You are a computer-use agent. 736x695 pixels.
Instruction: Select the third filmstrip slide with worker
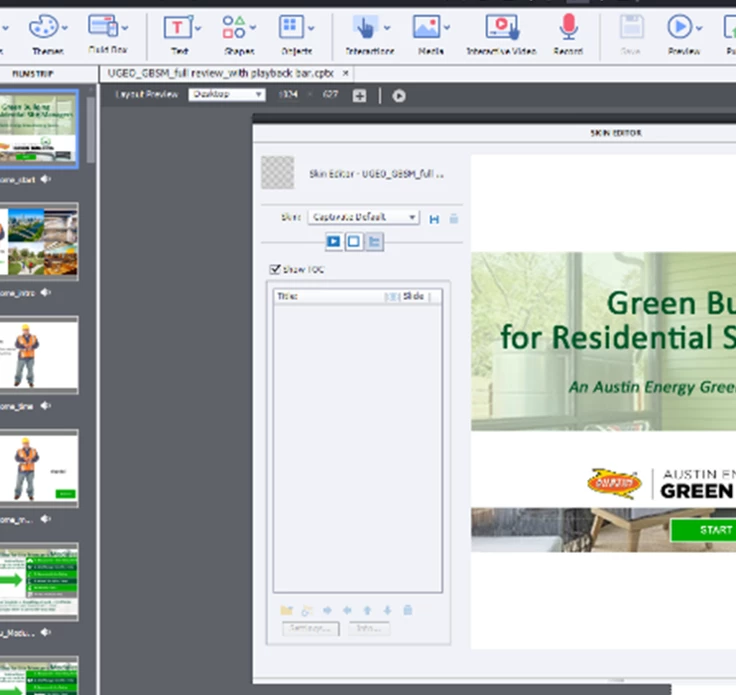[x=38, y=355]
